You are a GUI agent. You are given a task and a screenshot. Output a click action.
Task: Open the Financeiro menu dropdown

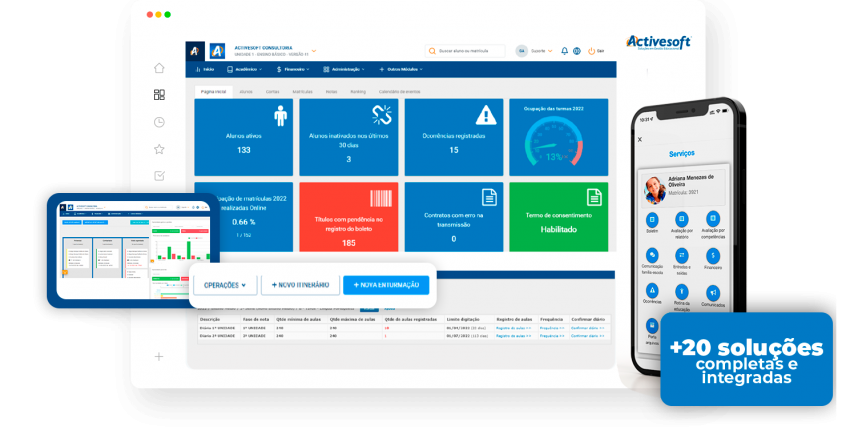[x=293, y=69]
